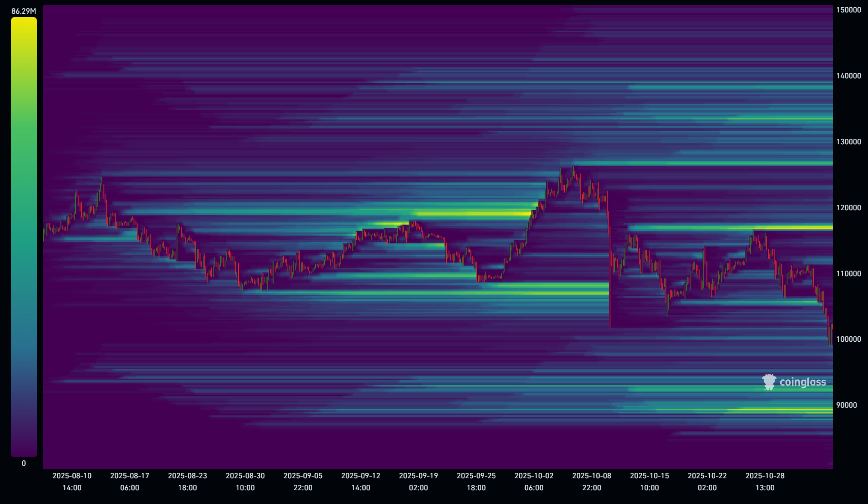
Task: Click the coinglass mascot logo icon
Action: tap(769, 382)
